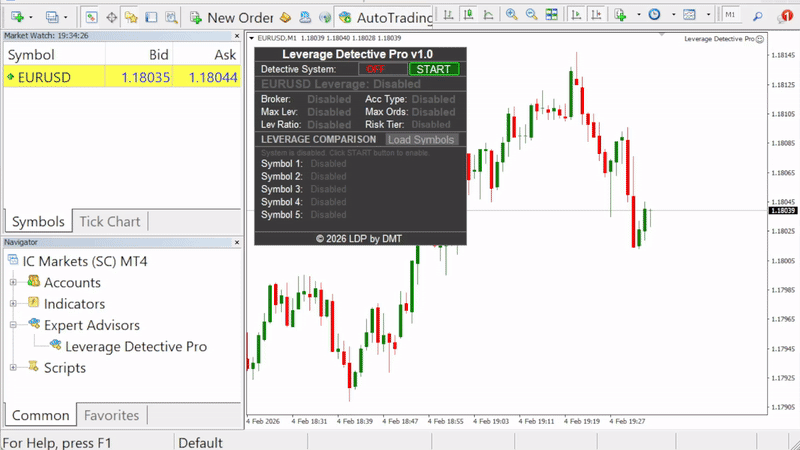Open a new chart via toolbar icon
The image size is (800, 450).
tap(17, 17)
